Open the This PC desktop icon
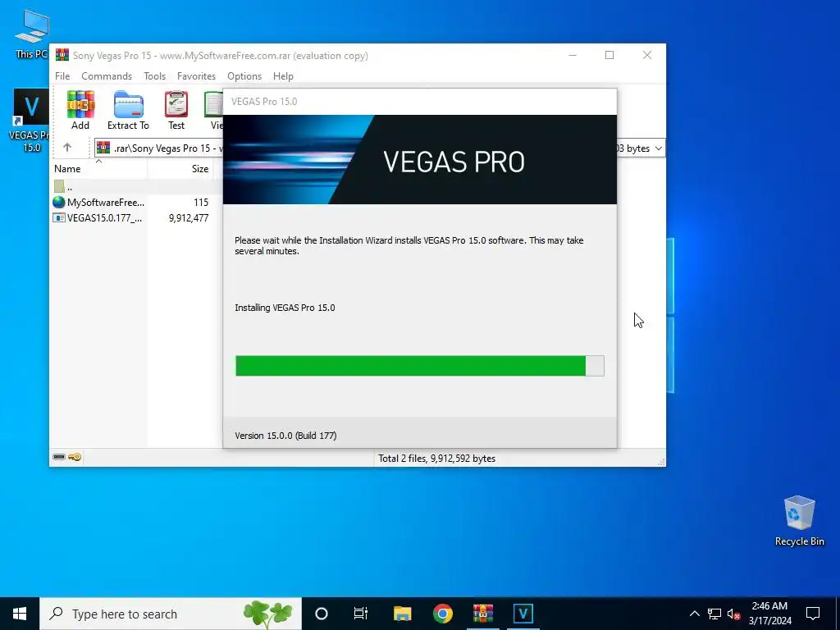This screenshot has width=840, height=630. point(32,34)
